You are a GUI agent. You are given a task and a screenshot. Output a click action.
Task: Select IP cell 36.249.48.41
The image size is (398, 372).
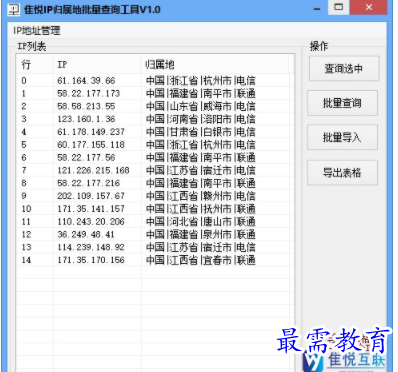tap(86, 234)
